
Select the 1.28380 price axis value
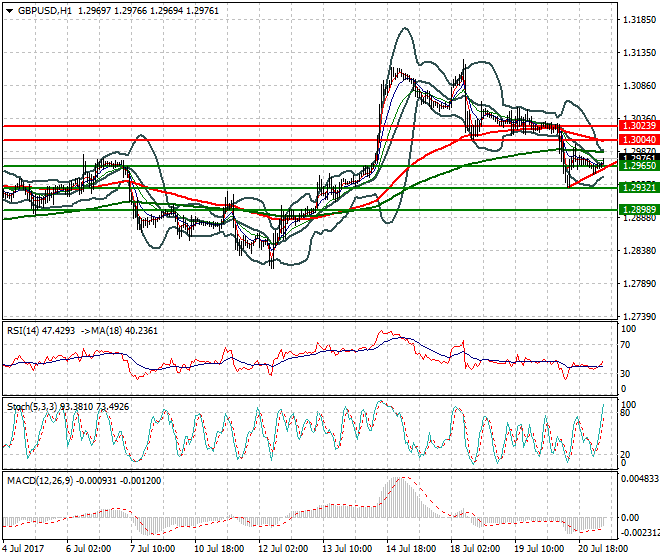639,251
